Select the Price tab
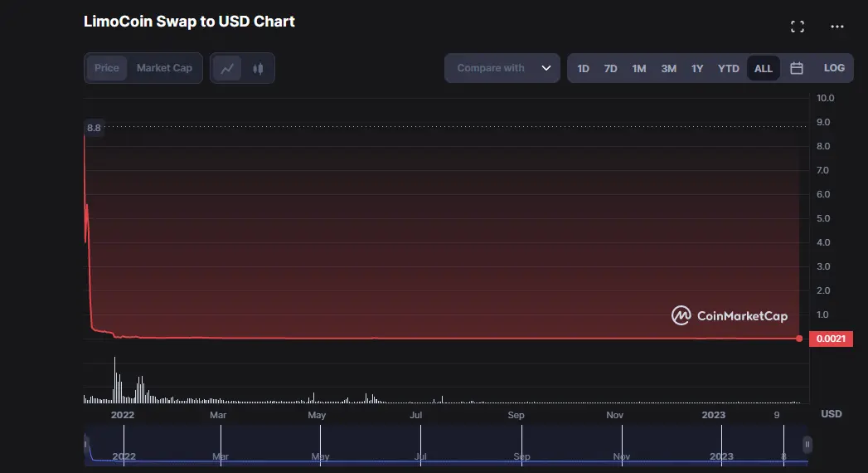This screenshot has height=473, width=868. [106, 68]
